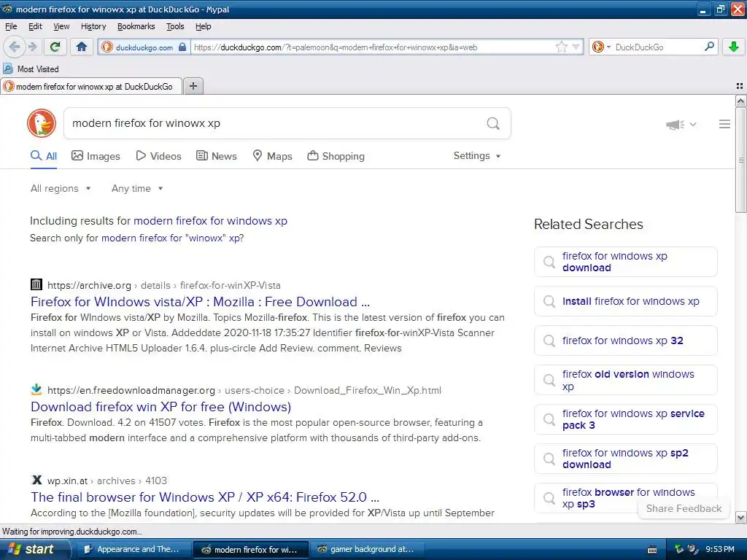Select the 'modern firefox for winowx xp' browser tab
Screen dimensions: 747x560
pyautogui.click(x=91, y=86)
